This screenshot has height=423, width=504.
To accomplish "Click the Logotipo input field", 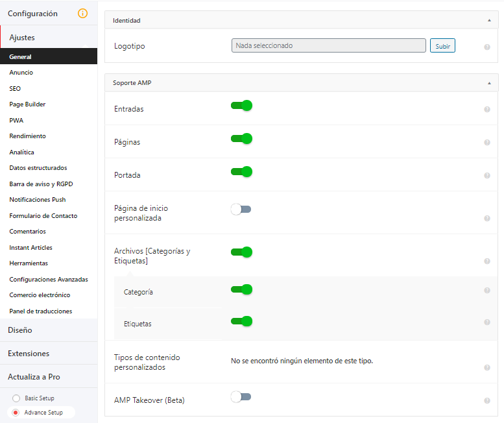I will pos(328,46).
